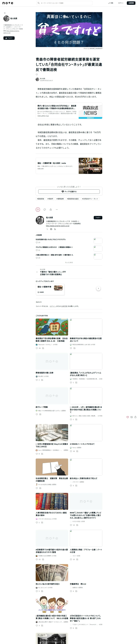This screenshot has width=138, height=644.
Task: Open recommended article thumbnail with 法律全般 bird
Action: (x=52, y=327)
